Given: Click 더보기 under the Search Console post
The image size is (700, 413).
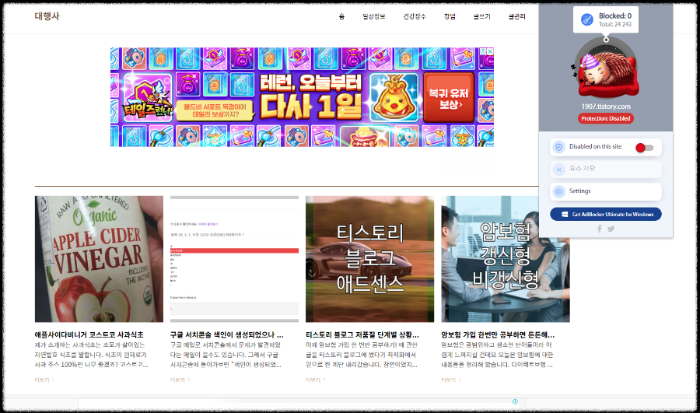Looking at the screenshot, I should pos(179,380).
